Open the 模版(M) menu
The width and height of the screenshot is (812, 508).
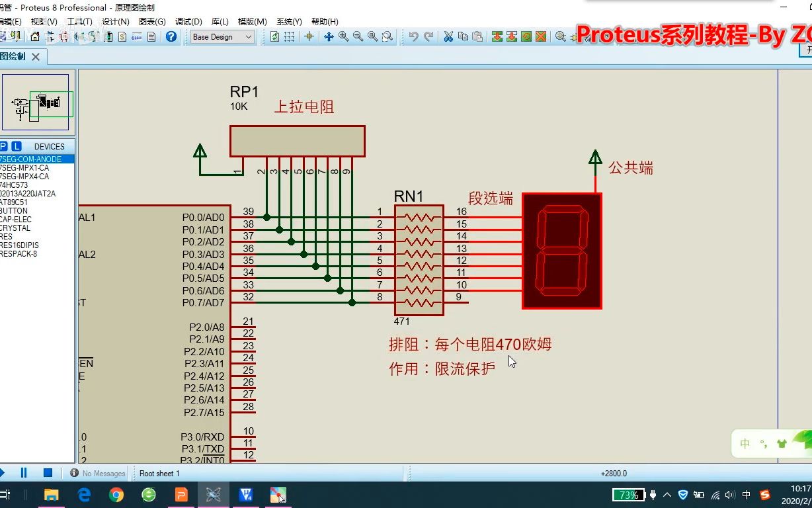pyautogui.click(x=252, y=21)
